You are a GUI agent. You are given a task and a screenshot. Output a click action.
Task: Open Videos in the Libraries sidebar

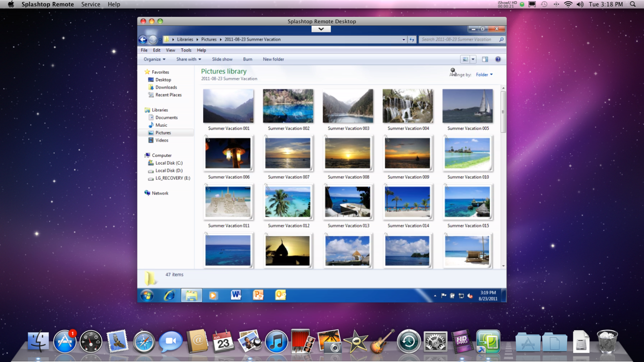(x=162, y=140)
